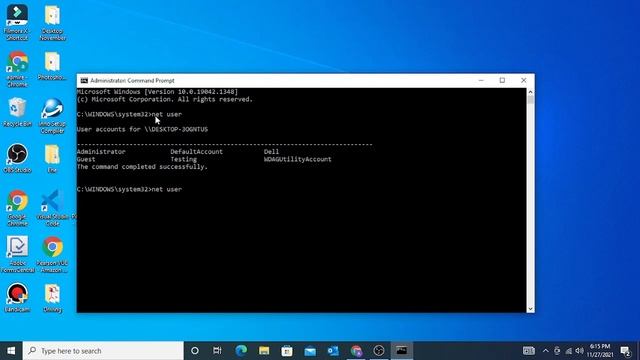Open the Windows Start menu

pyautogui.click(x=11, y=351)
